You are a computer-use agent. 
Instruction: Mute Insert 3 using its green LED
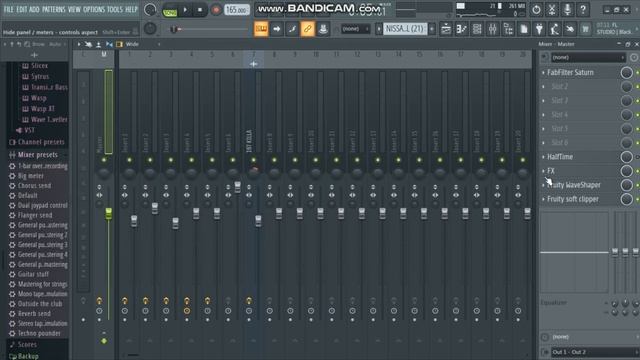tap(171, 160)
